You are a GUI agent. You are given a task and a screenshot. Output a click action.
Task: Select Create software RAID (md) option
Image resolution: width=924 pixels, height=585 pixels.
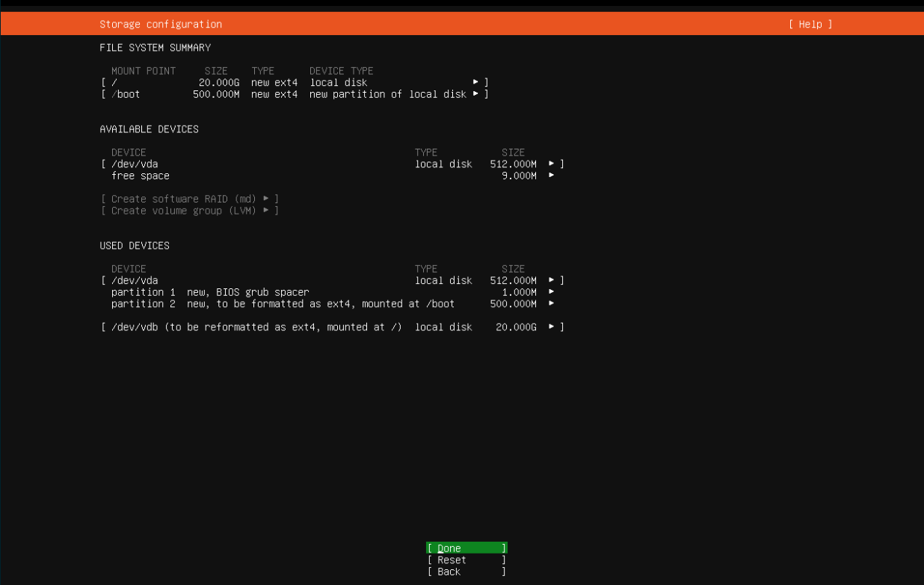[190, 199]
